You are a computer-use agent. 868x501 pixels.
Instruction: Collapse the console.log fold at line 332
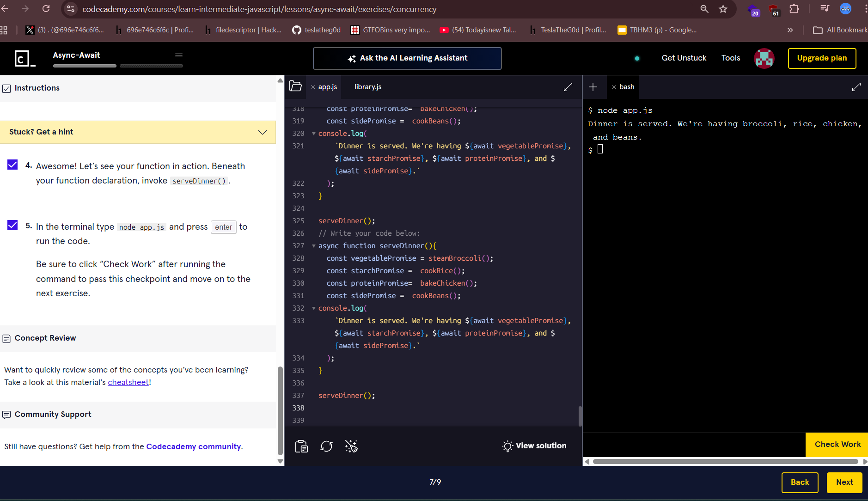coord(314,308)
